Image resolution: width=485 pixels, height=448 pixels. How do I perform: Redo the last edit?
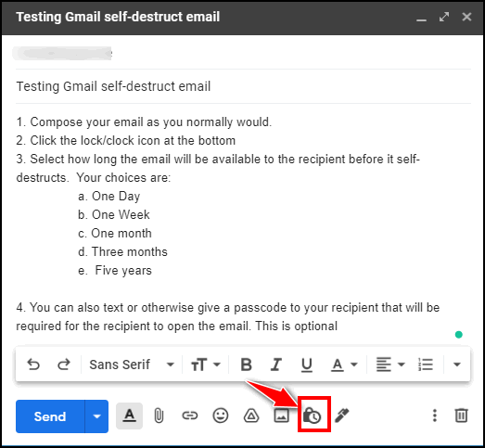(64, 365)
